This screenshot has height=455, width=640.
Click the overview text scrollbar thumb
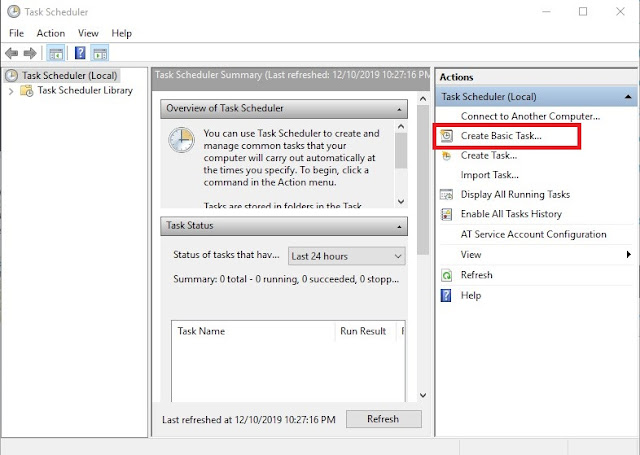tap(401, 150)
